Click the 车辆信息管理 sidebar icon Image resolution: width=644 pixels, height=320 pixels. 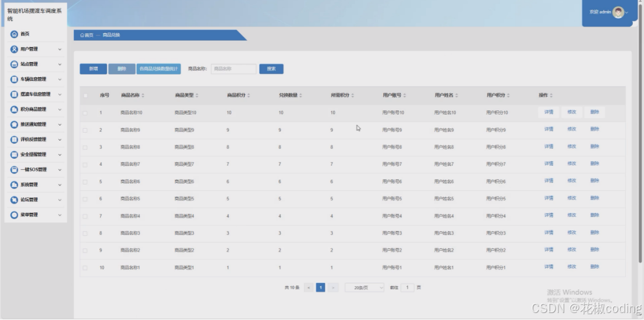14,79
